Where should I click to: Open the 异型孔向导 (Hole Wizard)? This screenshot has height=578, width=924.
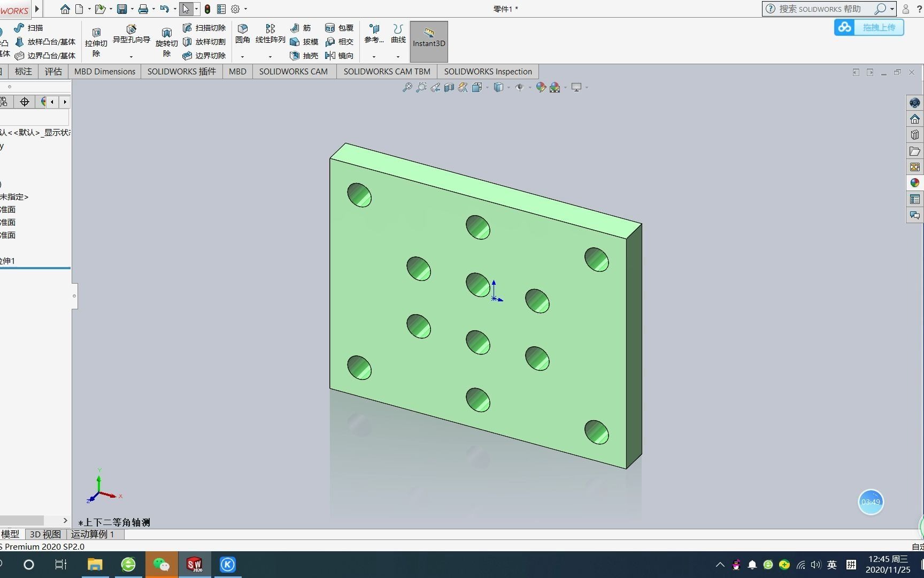coord(132,35)
